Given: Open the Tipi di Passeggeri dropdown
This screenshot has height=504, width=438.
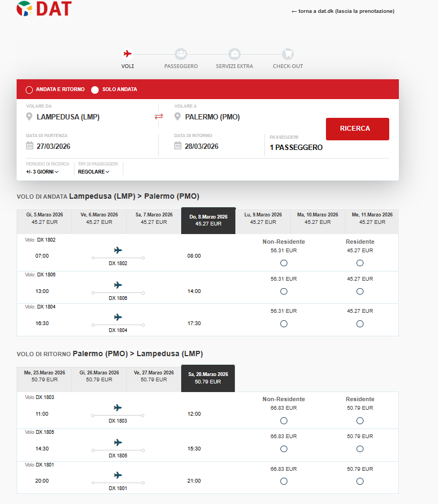Looking at the screenshot, I should [x=94, y=171].
